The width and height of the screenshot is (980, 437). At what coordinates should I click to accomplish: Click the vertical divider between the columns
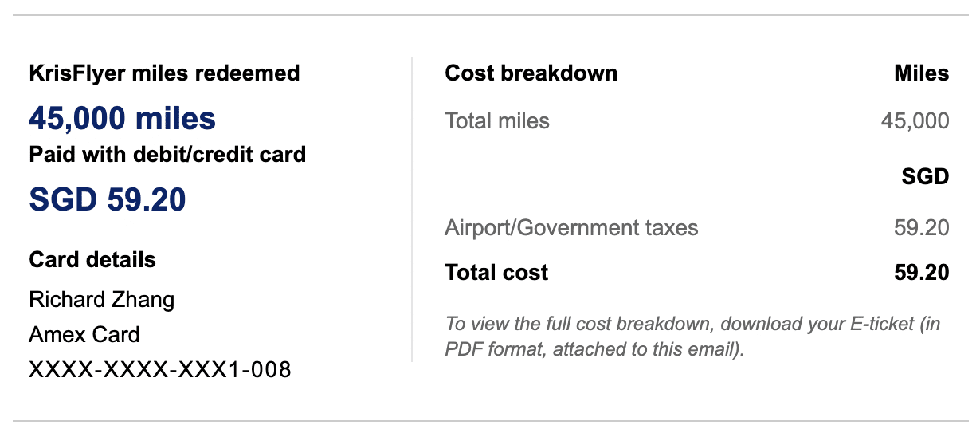pyautogui.click(x=412, y=209)
